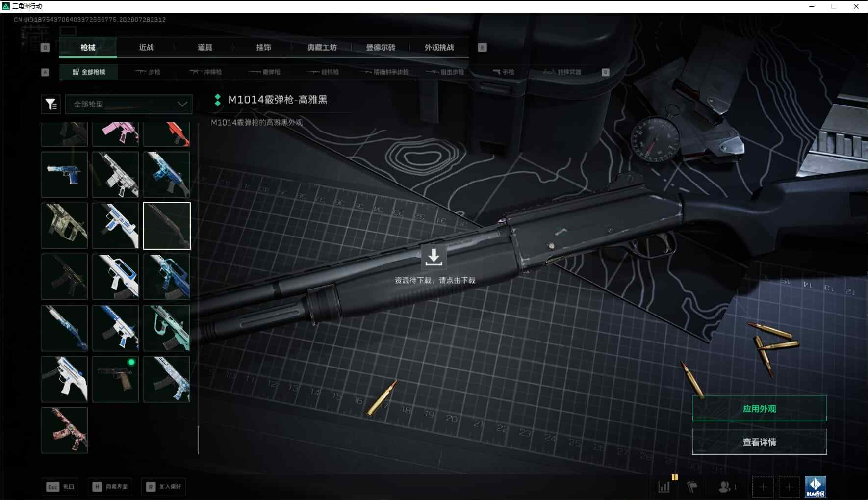Switch to the 枪械 tab
Image resolution: width=868 pixels, height=500 pixels.
coord(88,48)
